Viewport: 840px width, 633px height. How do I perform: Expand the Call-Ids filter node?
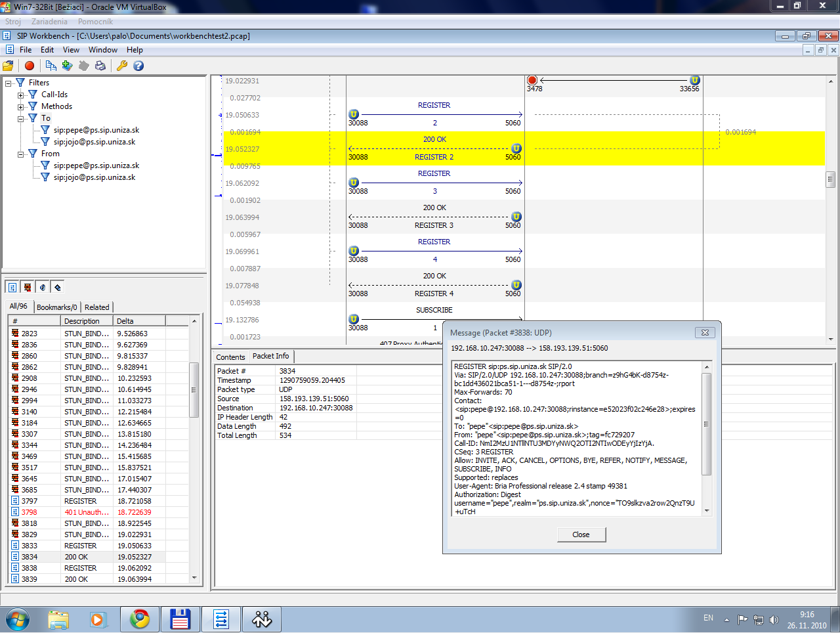click(20, 95)
